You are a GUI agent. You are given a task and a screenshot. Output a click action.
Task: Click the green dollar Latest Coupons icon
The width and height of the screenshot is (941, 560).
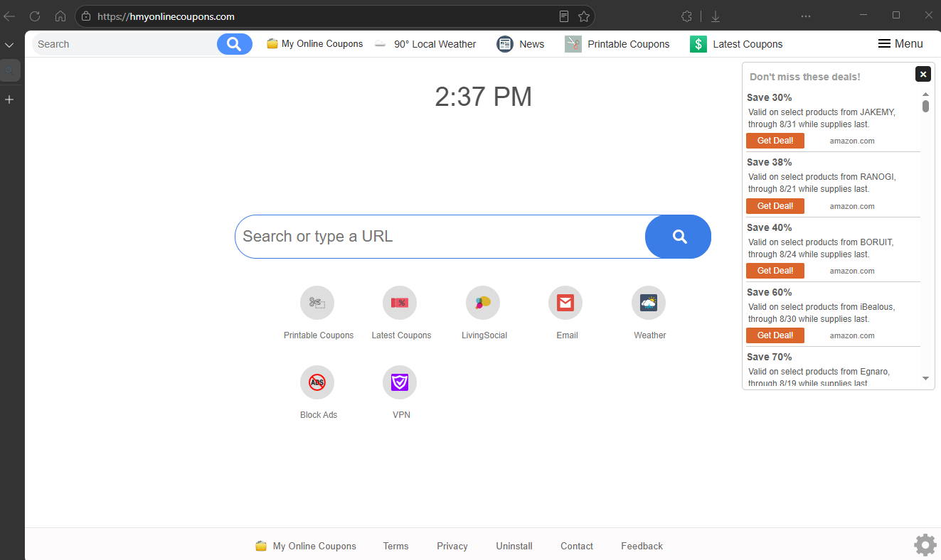698,44
